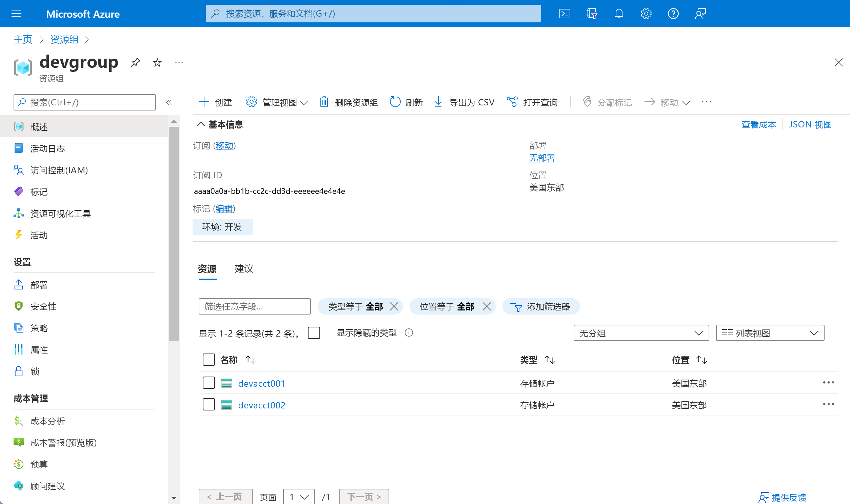The width and height of the screenshot is (850, 504).
Task: Click 移动 link beside 订阅
Action: (x=224, y=146)
